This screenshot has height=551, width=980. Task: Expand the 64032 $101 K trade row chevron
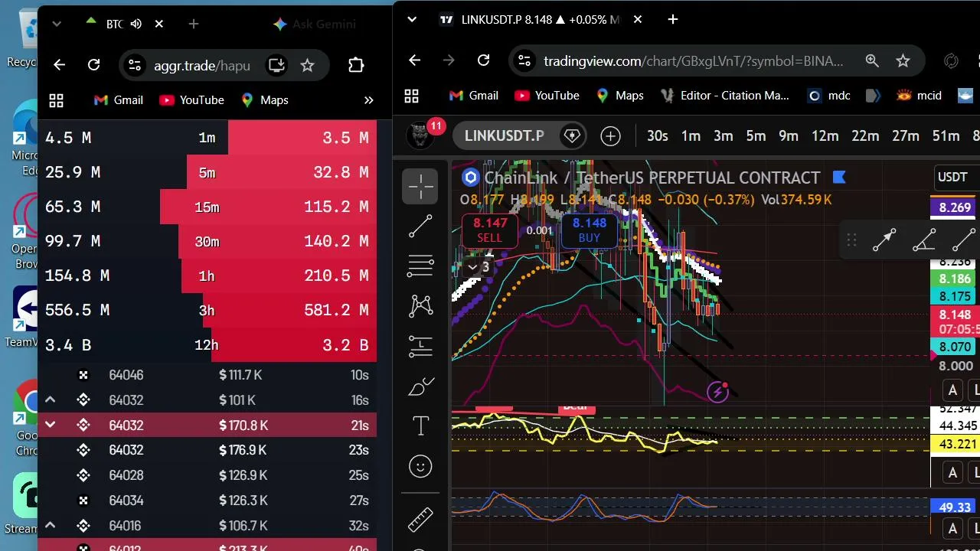click(x=50, y=399)
